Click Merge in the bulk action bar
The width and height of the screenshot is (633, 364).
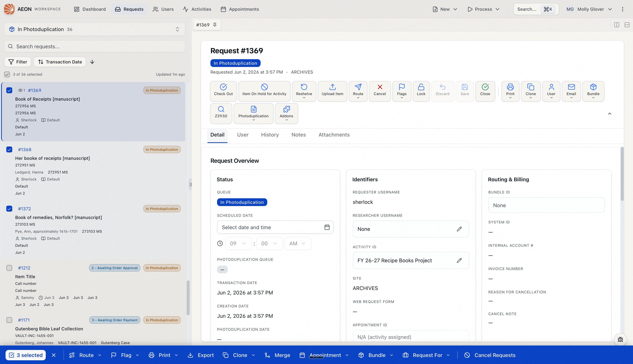[277, 355]
